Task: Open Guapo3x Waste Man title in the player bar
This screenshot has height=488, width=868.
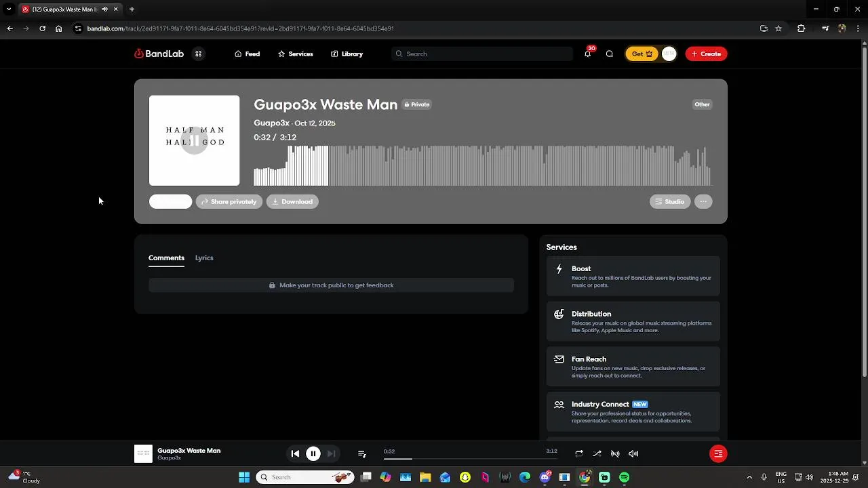Action: (189, 451)
